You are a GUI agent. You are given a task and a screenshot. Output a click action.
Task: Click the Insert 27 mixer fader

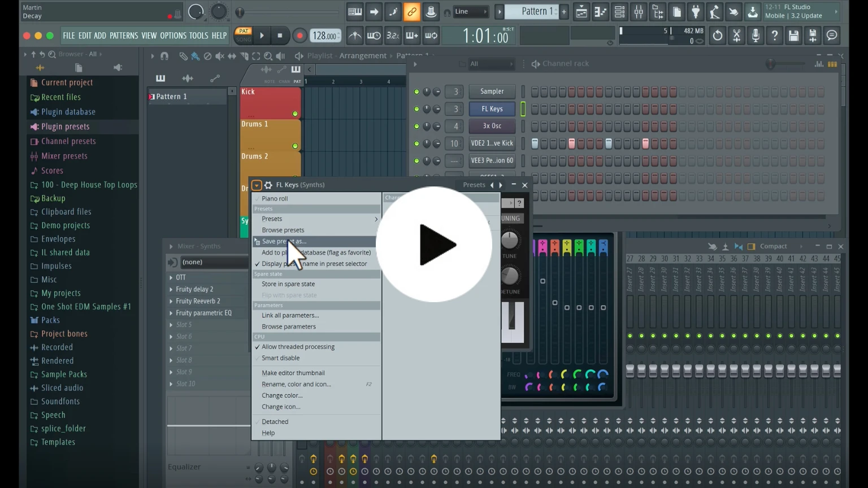tap(630, 371)
